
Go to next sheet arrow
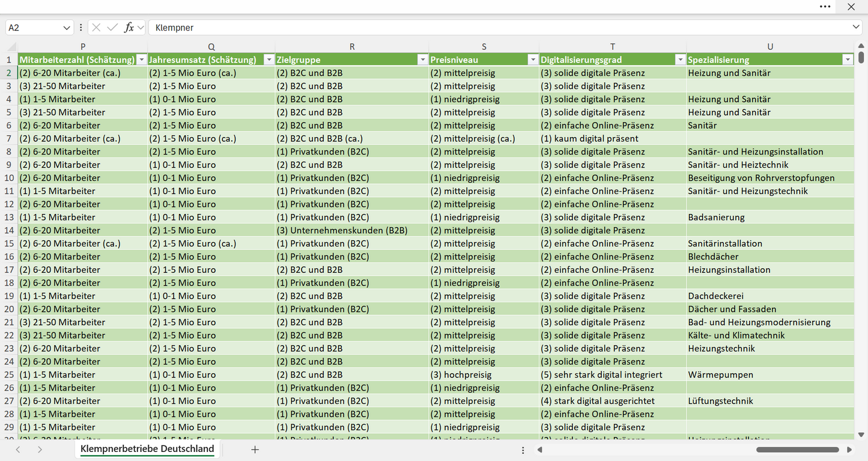click(40, 450)
